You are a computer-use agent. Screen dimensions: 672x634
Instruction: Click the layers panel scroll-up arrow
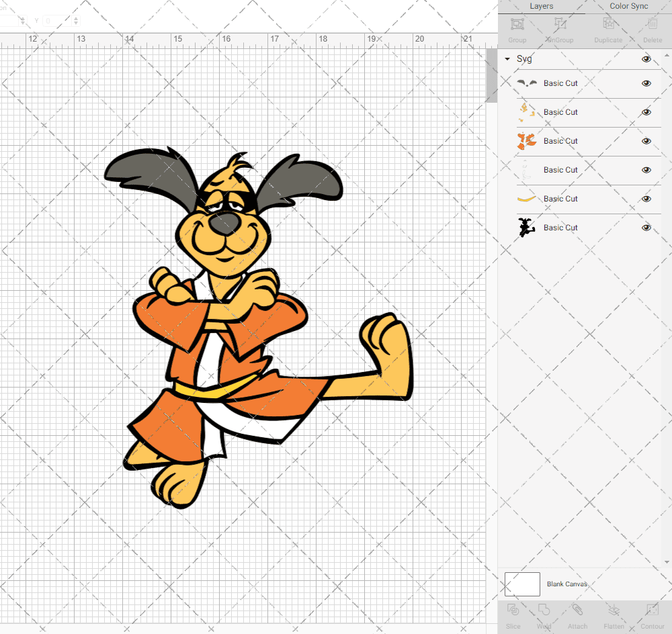pos(667,56)
